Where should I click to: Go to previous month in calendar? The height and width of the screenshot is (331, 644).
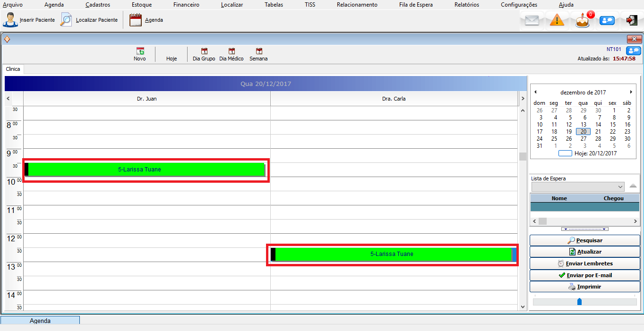535,92
